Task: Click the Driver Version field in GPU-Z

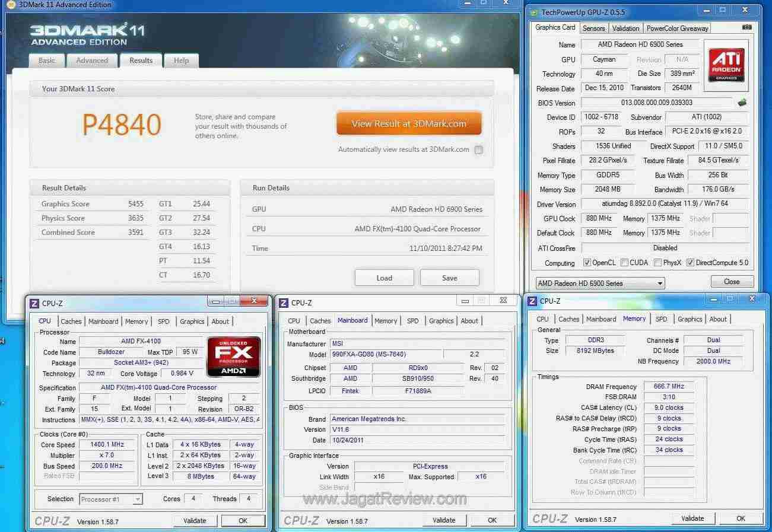Action: 664,204
